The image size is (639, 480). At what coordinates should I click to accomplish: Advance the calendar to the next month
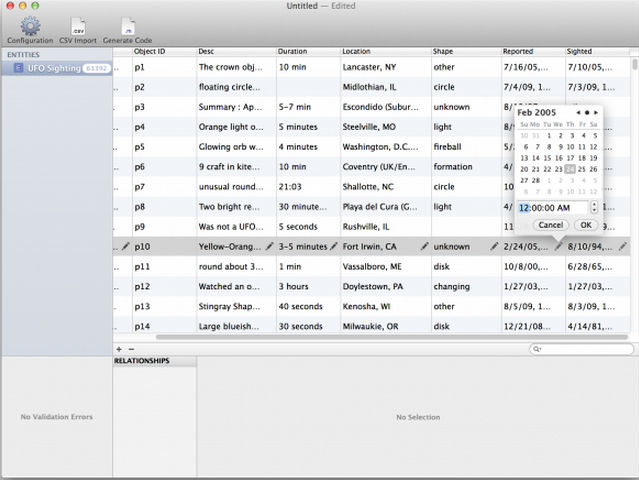point(597,113)
